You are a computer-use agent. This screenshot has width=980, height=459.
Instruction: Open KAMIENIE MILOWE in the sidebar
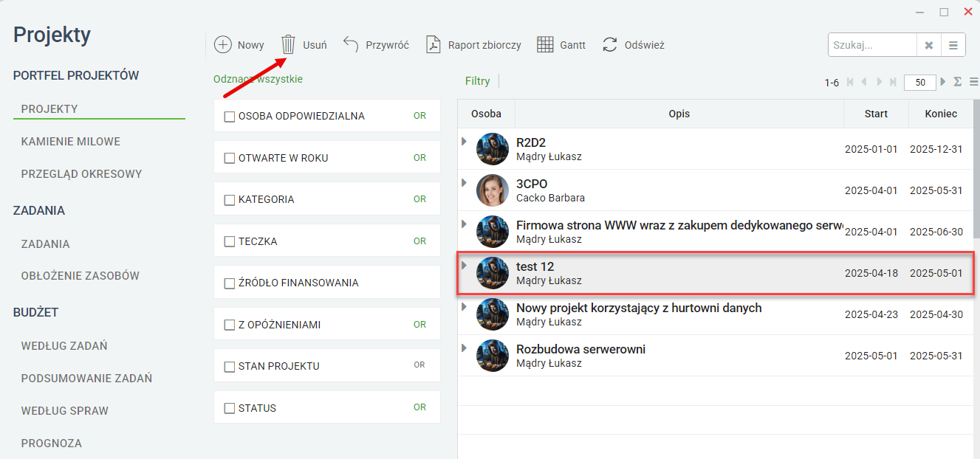pyautogui.click(x=71, y=142)
